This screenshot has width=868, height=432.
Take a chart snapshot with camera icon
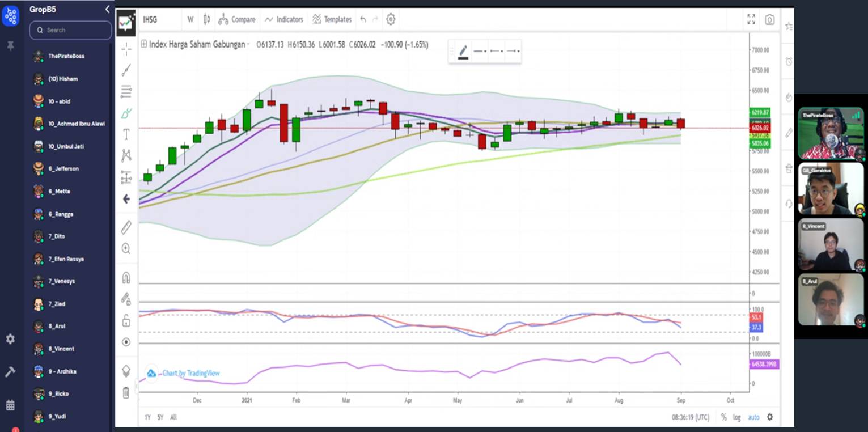tap(769, 20)
